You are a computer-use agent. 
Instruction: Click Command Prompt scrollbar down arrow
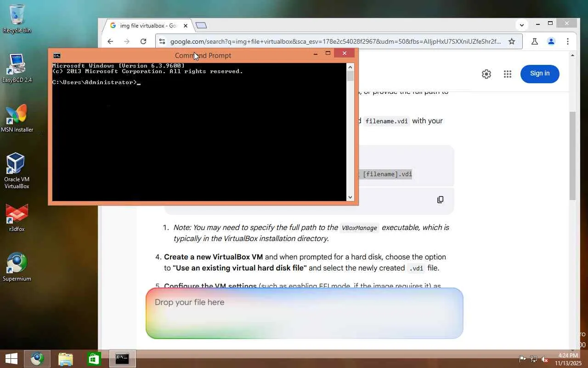(x=350, y=197)
